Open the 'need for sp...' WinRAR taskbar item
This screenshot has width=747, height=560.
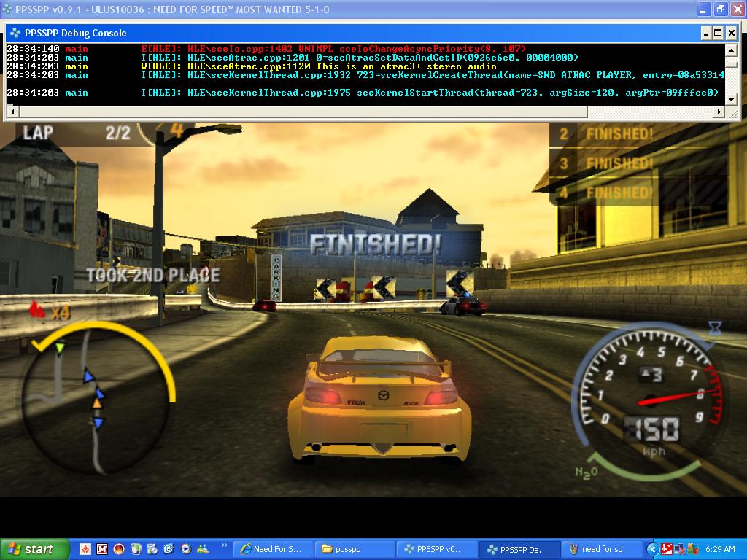tap(601, 549)
